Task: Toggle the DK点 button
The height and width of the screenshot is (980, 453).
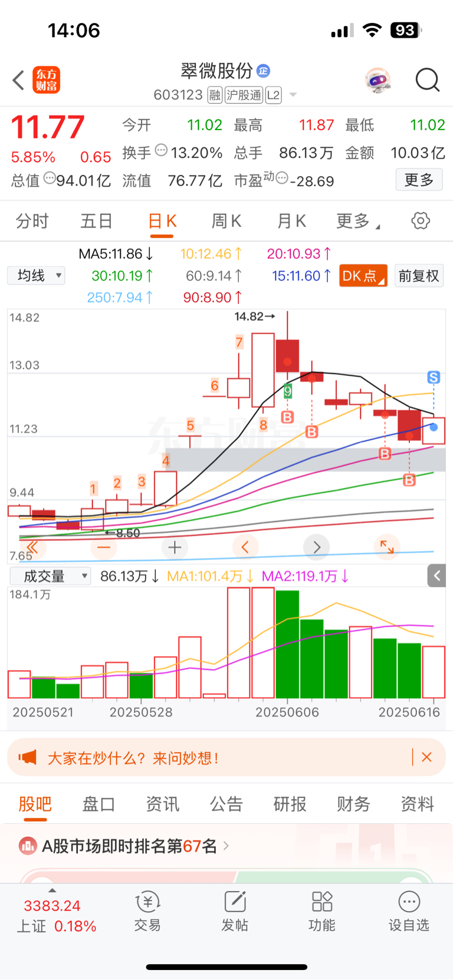Action: tap(363, 275)
